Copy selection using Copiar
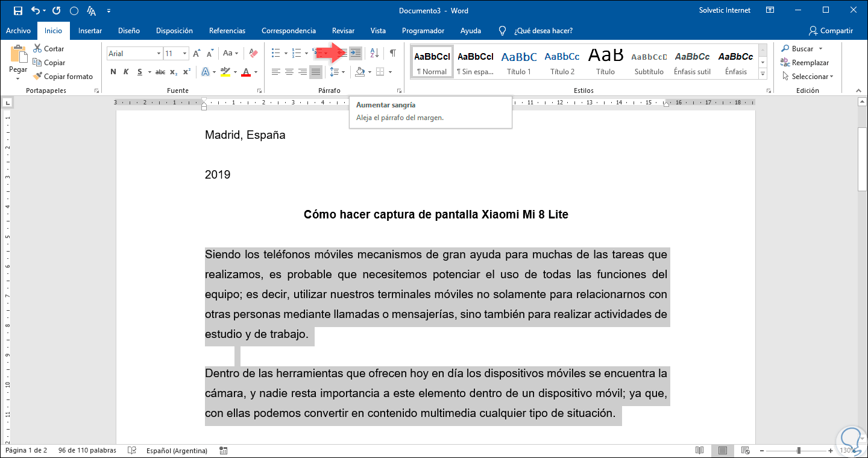The height and width of the screenshot is (458, 868). click(49, 63)
